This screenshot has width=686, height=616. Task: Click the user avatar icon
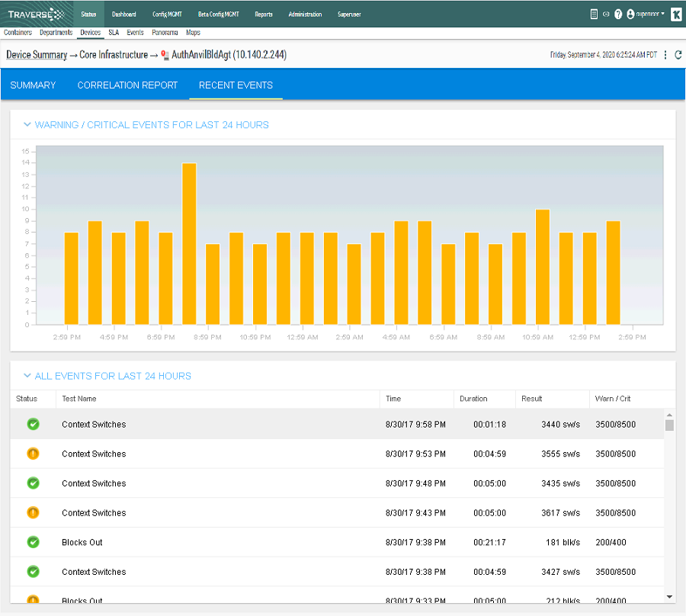click(x=630, y=14)
